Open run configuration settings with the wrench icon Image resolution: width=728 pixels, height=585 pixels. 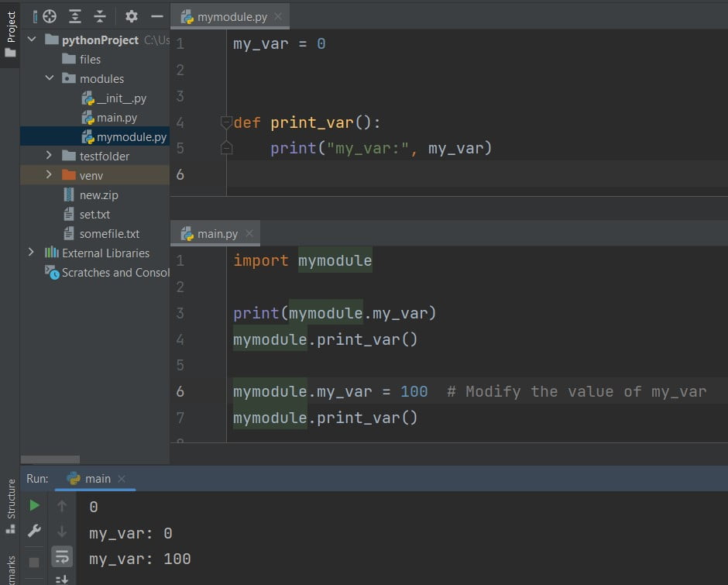pos(34,532)
